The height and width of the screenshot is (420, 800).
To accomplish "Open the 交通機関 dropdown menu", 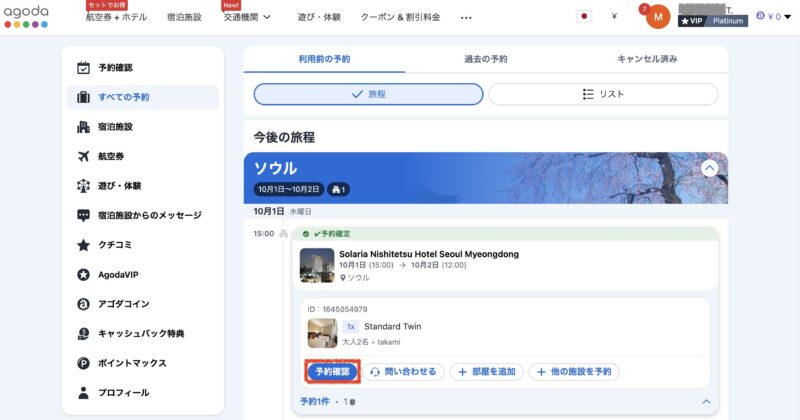I will point(247,17).
